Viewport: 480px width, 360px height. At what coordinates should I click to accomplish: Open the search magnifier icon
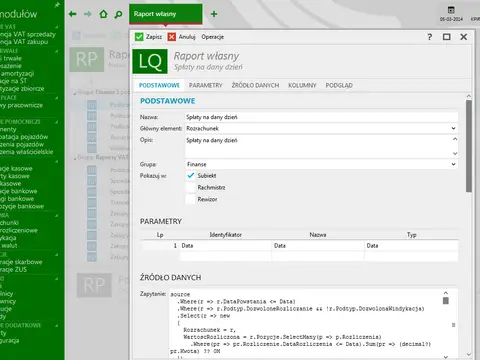click(x=118, y=14)
